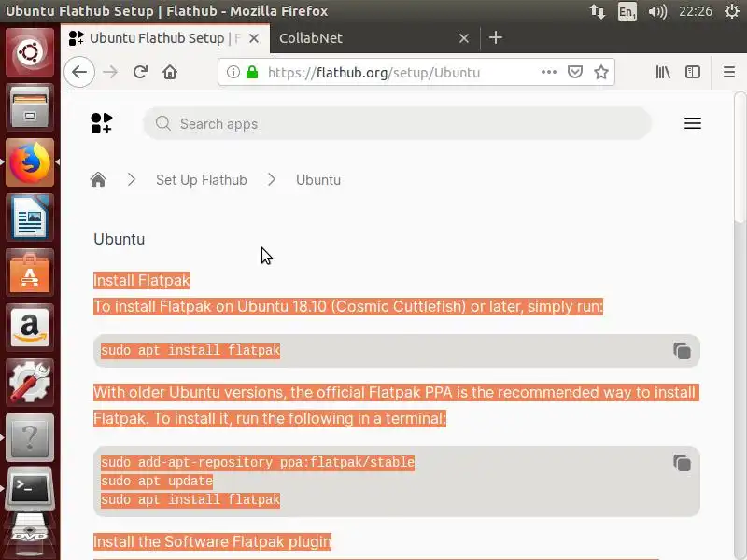Copy the add-apt-repository command block

click(x=682, y=463)
